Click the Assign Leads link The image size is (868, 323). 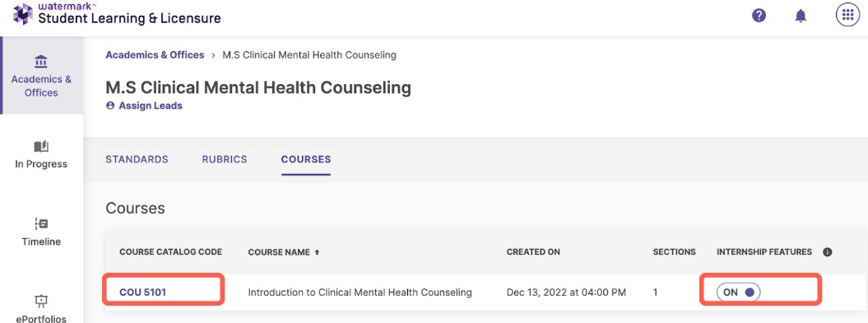point(150,105)
